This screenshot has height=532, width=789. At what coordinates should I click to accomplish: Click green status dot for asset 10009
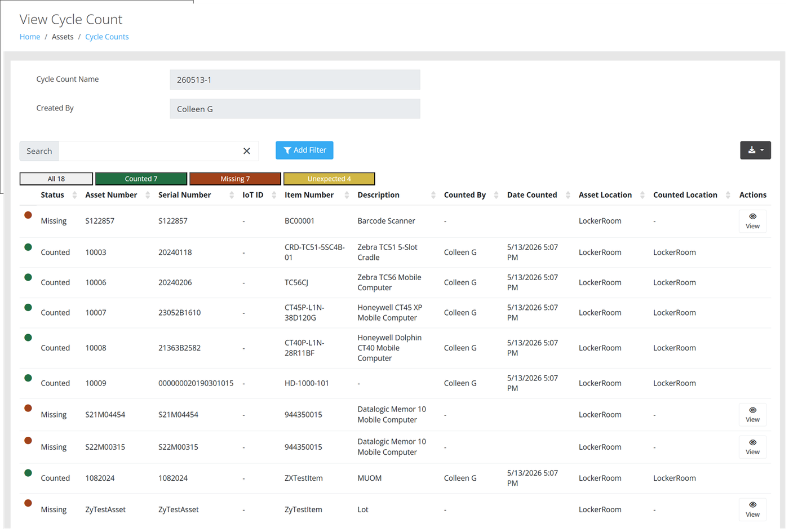click(28, 378)
